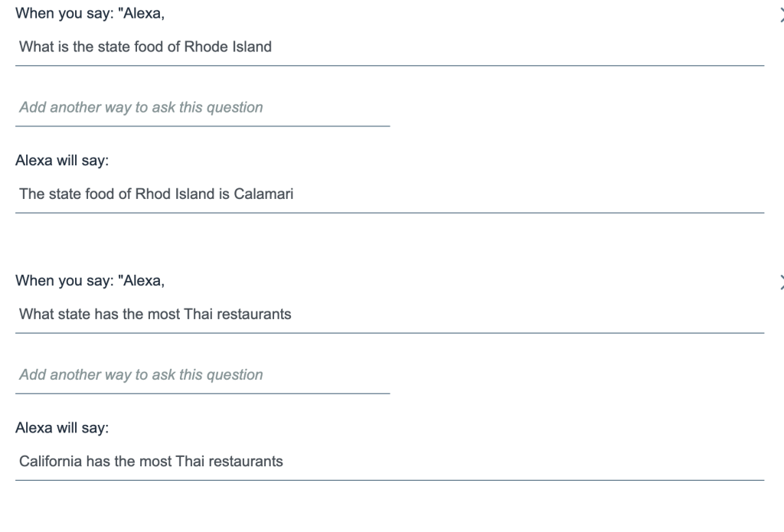Click the second "Alexa will say:" label
The image size is (784, 532).
62,429
